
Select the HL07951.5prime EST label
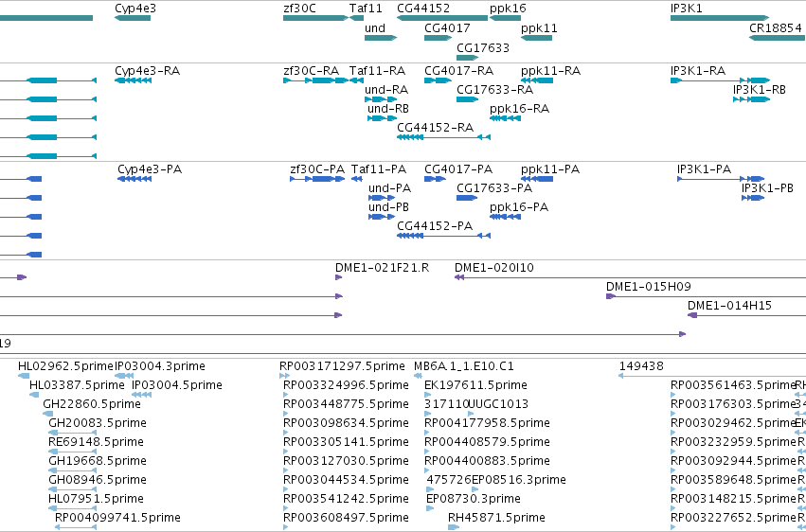pyautogui.click(x=96, y=499)
